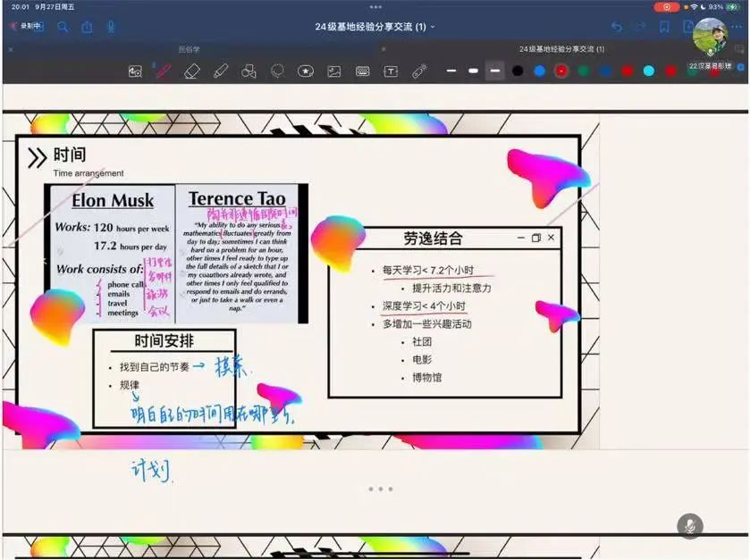Activate the shapes tool
This screenshot has height=560, width=750.
(x=249, y=71)
